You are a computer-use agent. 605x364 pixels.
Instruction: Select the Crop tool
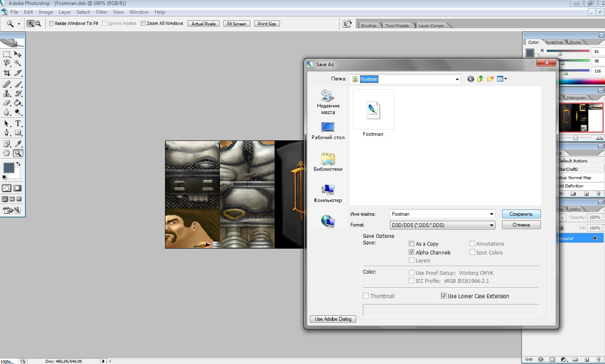click(7, 73)
